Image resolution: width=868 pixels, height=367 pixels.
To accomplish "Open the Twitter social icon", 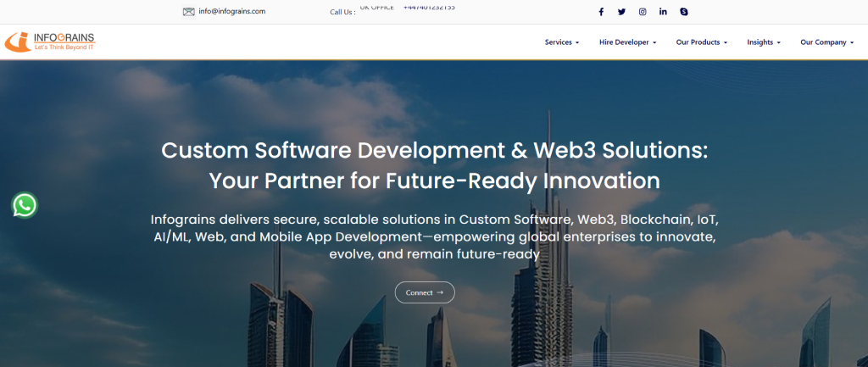I will click(621, 12).
